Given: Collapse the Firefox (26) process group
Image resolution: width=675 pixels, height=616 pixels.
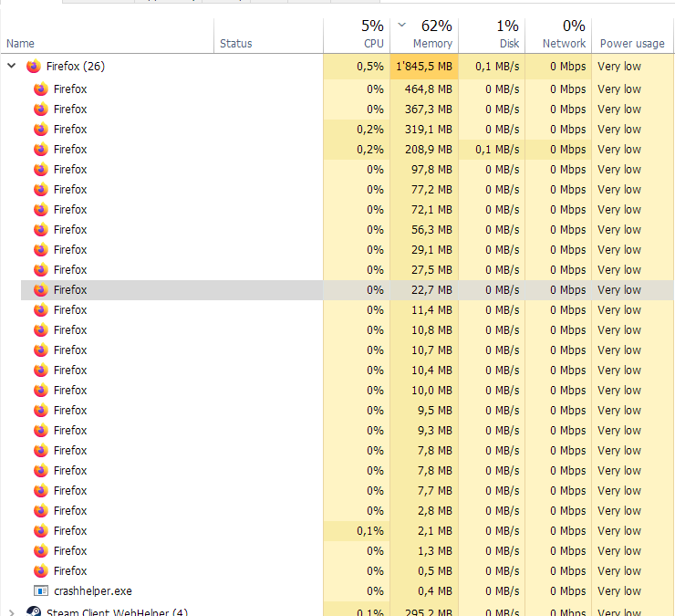Looking at the screenshot, I should tap(12, 66).
